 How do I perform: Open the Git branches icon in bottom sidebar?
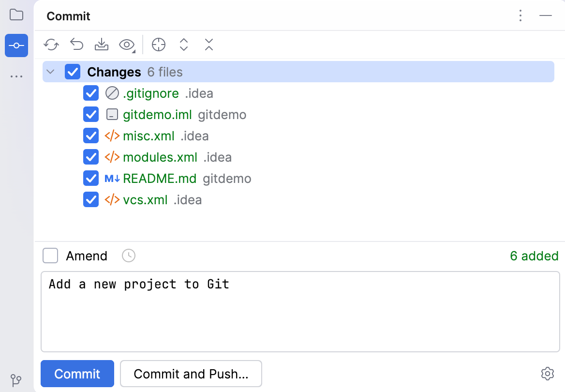16,380
